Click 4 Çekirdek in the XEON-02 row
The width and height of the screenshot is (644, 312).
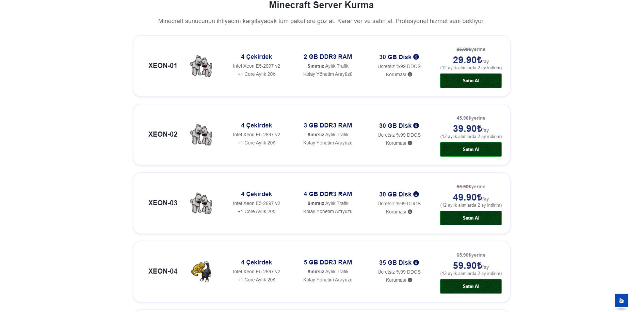tap(256, 125)
